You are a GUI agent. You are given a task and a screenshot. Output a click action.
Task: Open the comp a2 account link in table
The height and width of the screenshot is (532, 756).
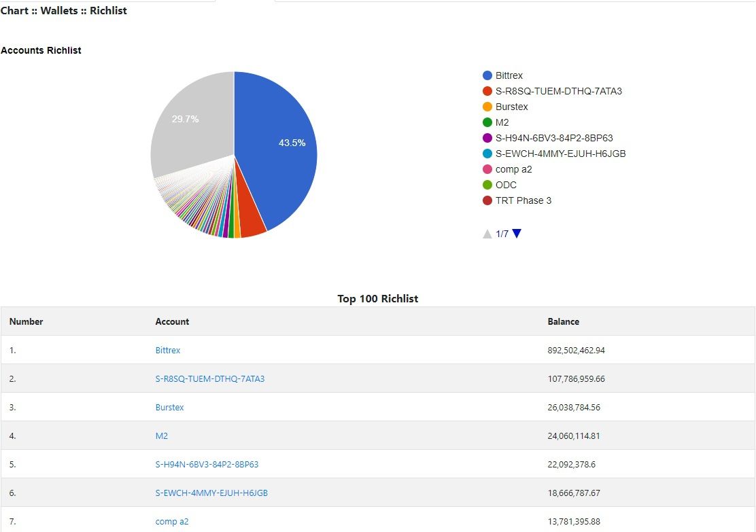(171, 521)
